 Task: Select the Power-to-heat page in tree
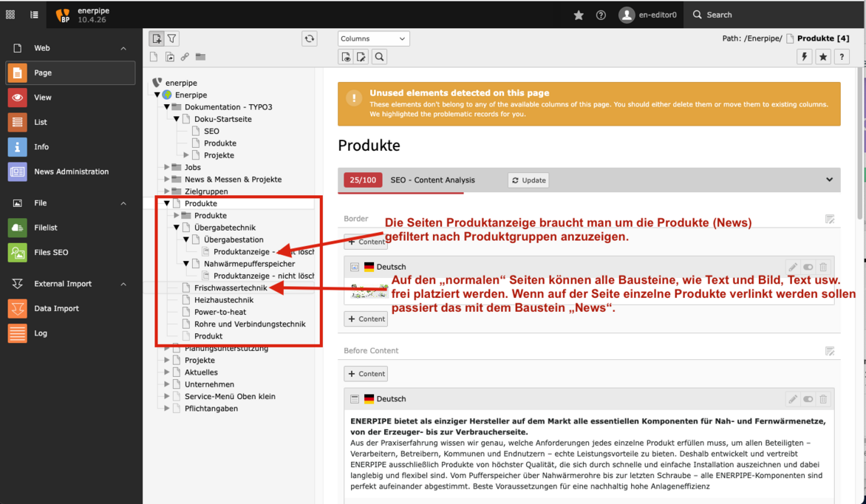tap(220, 313)
